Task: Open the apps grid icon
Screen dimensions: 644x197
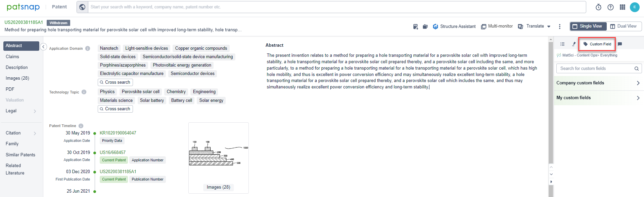Action: (622, 7)
